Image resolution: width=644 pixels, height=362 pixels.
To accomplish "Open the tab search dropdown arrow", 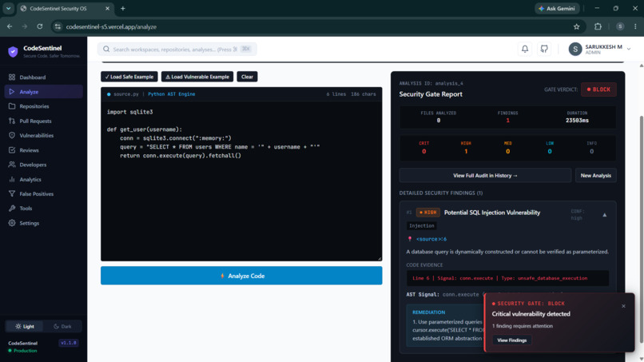I will click(x=8, y=8).
